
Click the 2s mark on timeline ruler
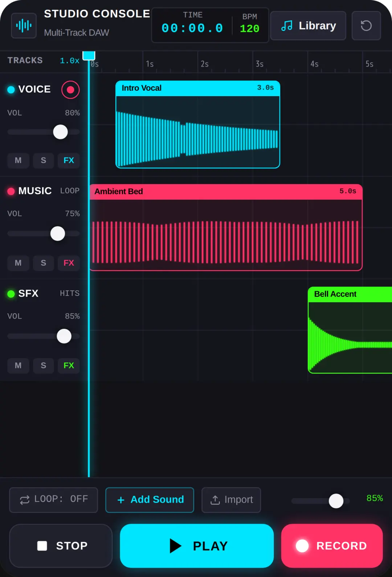(x=205, y=64)
